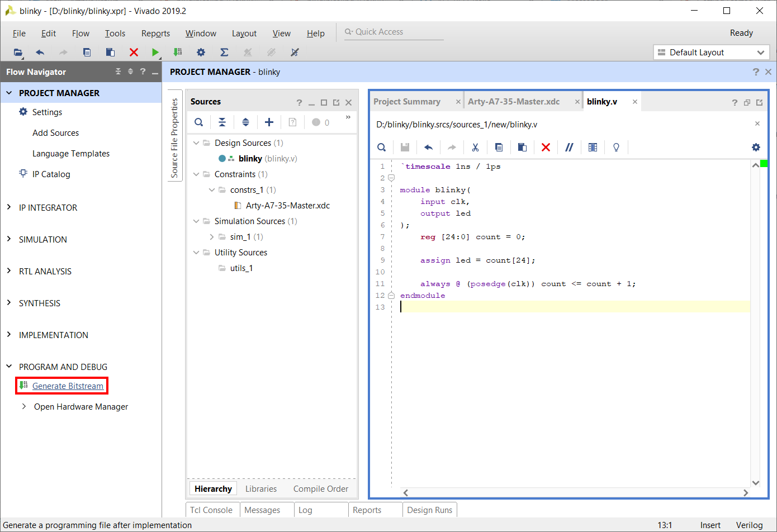The width and height of the screenshot is (777, 532).
Task: Collapse the Design Sources tree node
Action: [196, 143]
